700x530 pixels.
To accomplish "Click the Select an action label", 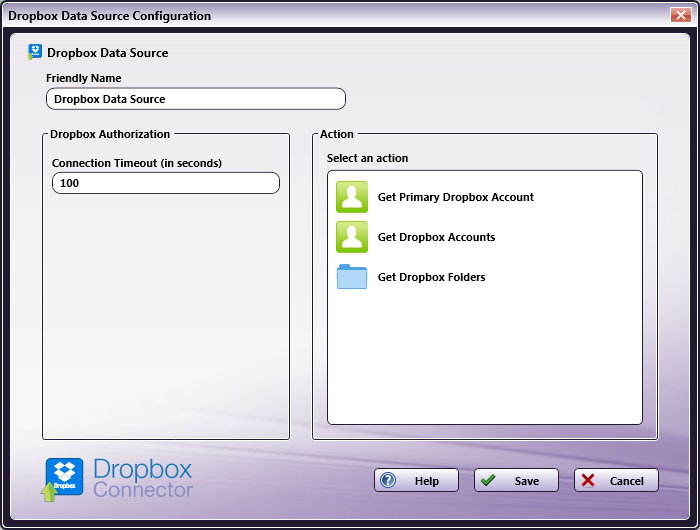I will 367,158.
